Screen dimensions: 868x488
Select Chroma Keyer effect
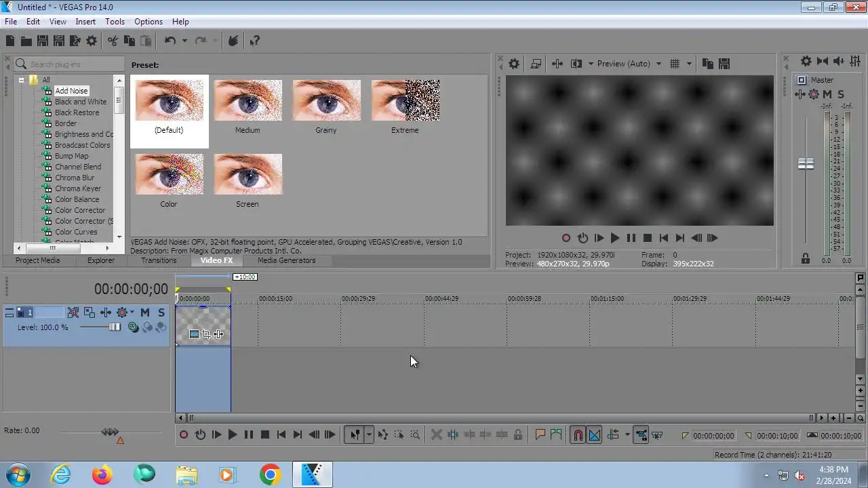[78, 188]
